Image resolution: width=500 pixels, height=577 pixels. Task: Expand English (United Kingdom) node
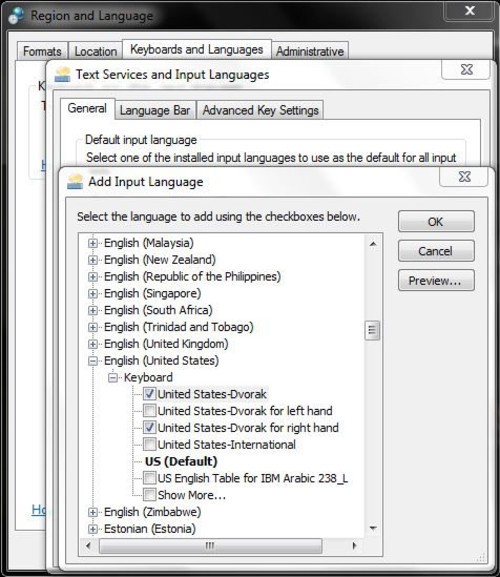click(93, 344)
